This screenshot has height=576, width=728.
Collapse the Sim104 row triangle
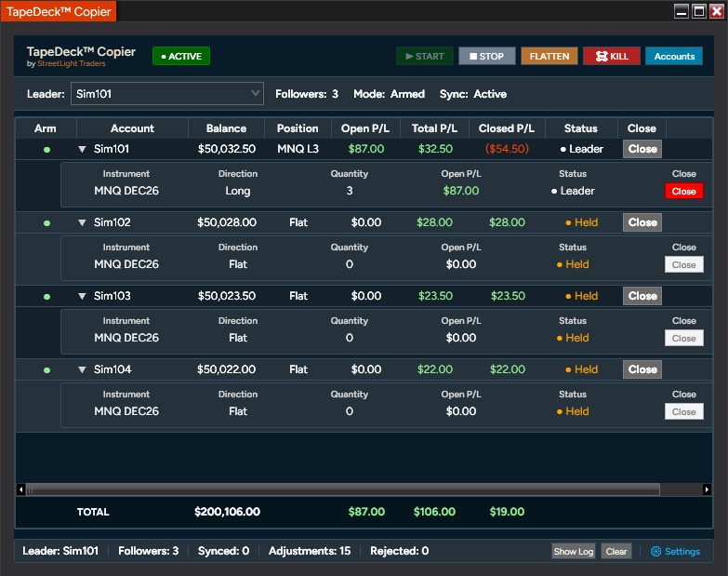(x=82, y=369)
